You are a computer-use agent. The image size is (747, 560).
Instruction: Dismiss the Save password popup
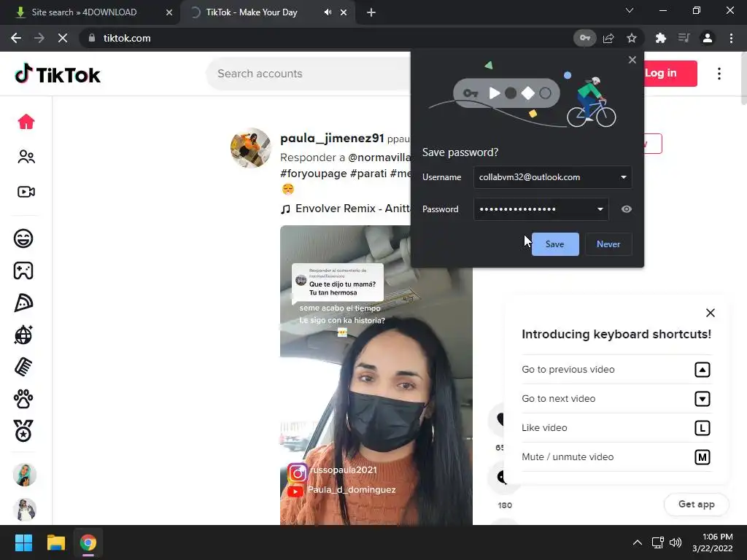632,60
